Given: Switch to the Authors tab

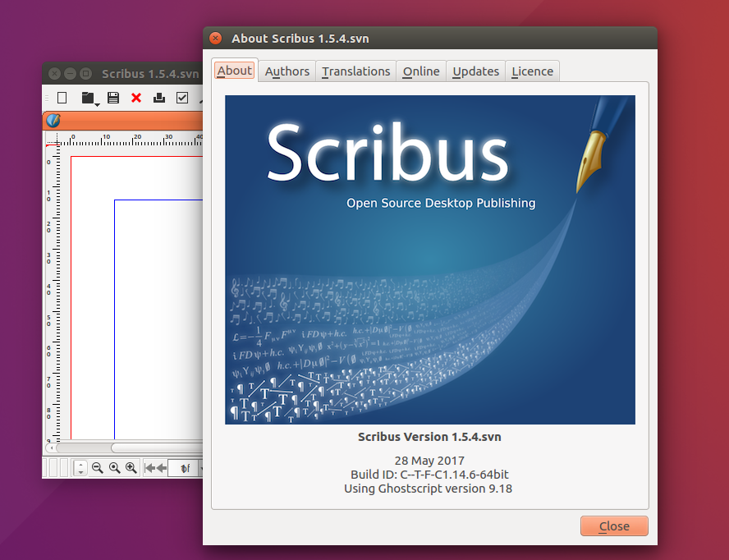Looking at the screenshot, I should pyautogui.click(x=287, y=71).
